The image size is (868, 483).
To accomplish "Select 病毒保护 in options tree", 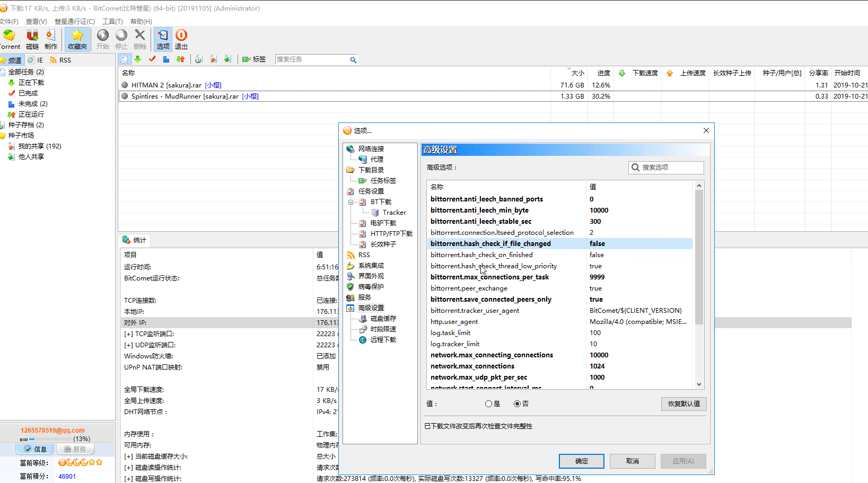I will (x=371, y=287).
